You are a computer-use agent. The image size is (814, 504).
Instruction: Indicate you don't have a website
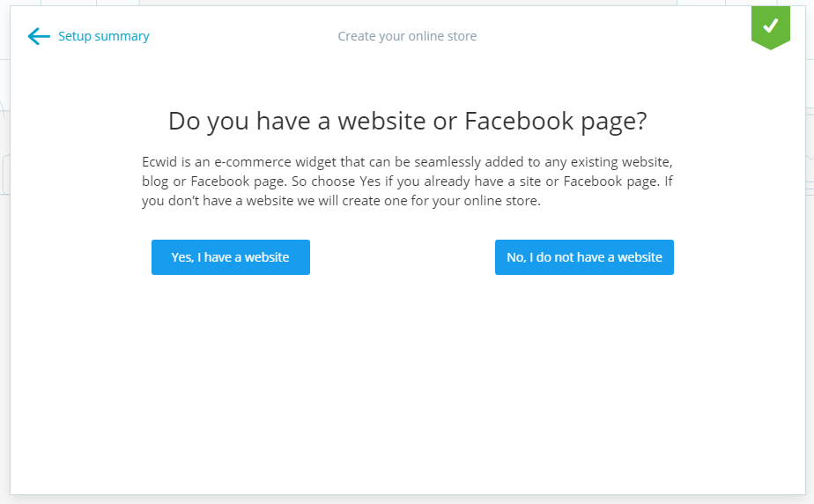[x=584, y=257]
